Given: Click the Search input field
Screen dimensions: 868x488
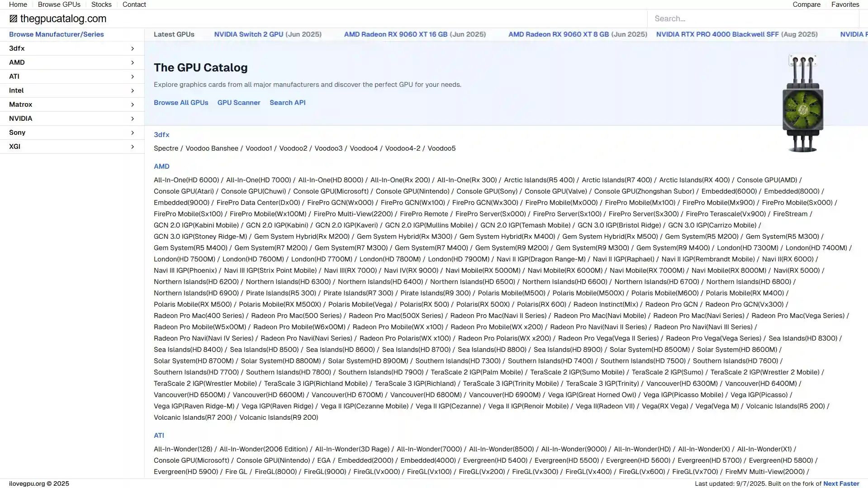Looking at the screenshot, I should pos(753,19).
